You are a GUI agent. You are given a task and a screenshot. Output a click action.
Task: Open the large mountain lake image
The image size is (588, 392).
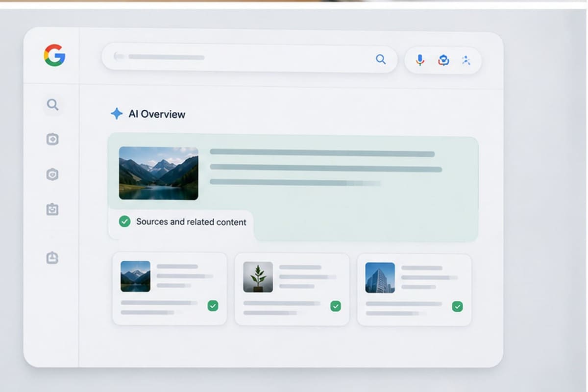[x=159, y=173]
